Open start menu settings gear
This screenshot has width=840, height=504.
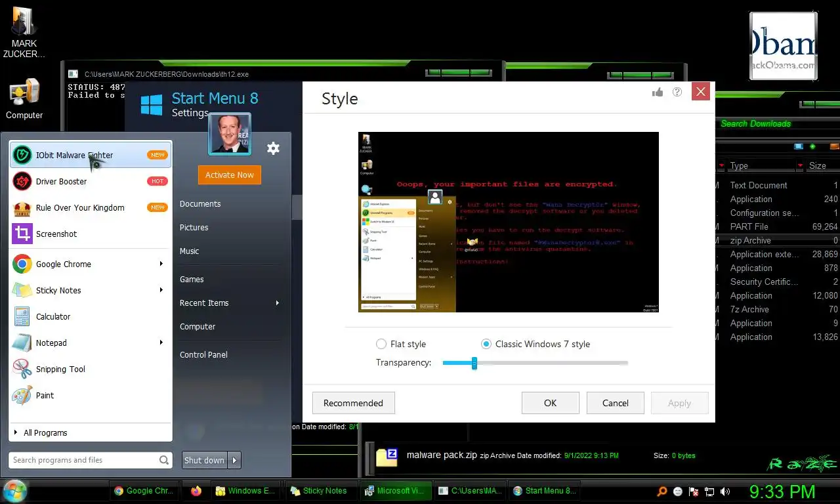coord(273,148)
